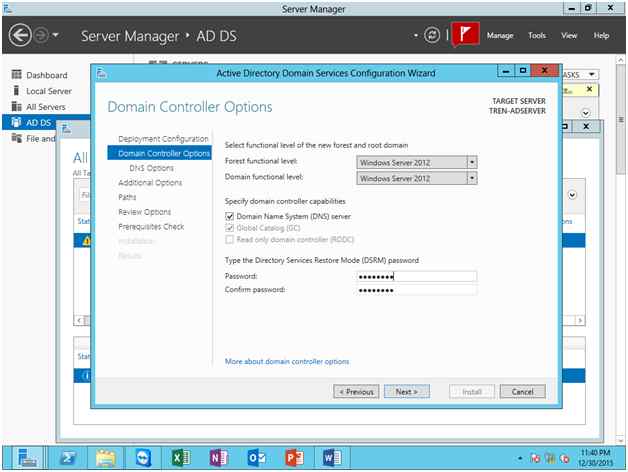Open the Tools menu

(x=537, y=35)
